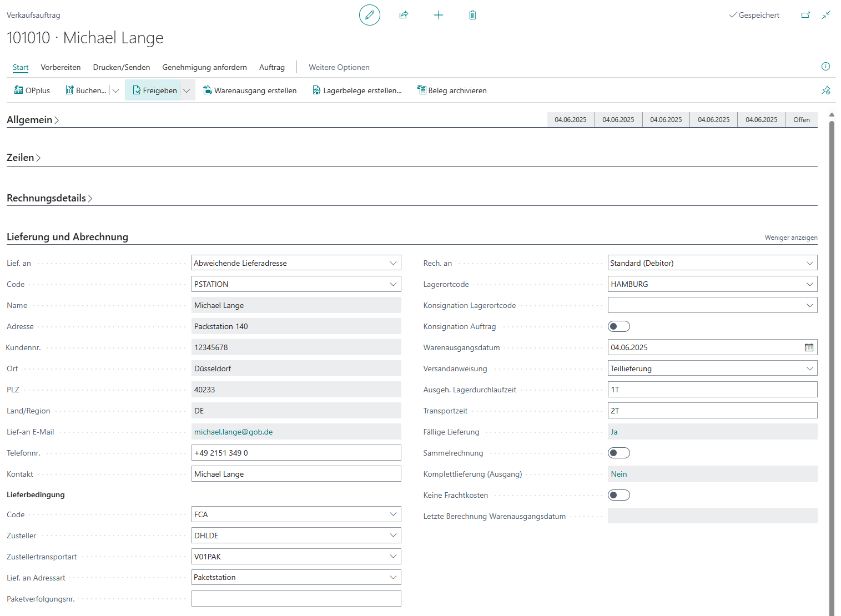Toggle the Konsignation Auftrag switch

click(x=618, y=326)
